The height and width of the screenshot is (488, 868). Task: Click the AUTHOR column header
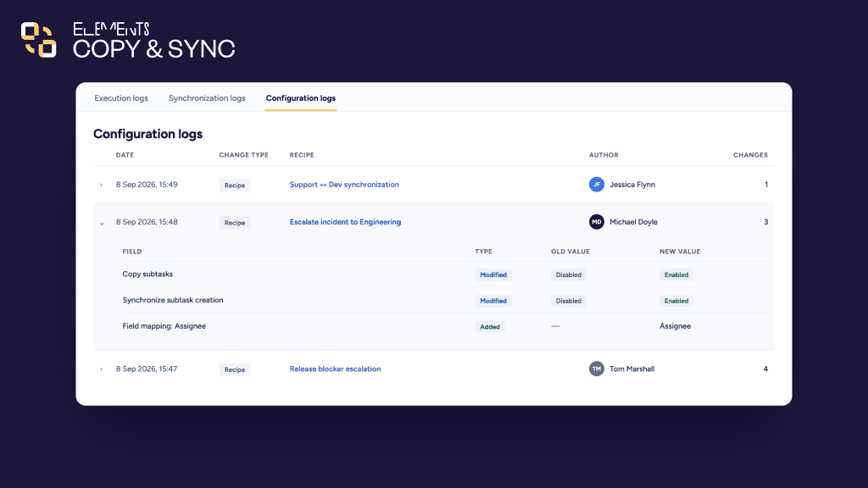tap(604, 155)
